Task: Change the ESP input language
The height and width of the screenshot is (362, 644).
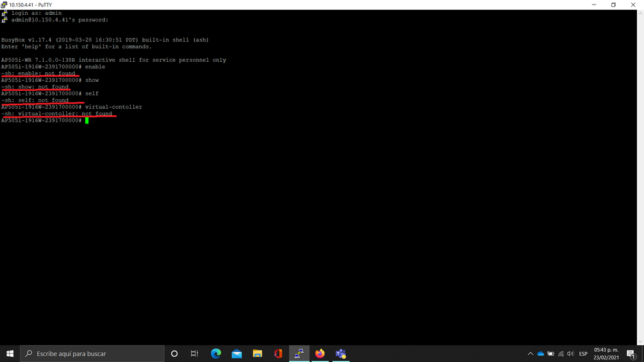Action: click(x=583, y=354)
